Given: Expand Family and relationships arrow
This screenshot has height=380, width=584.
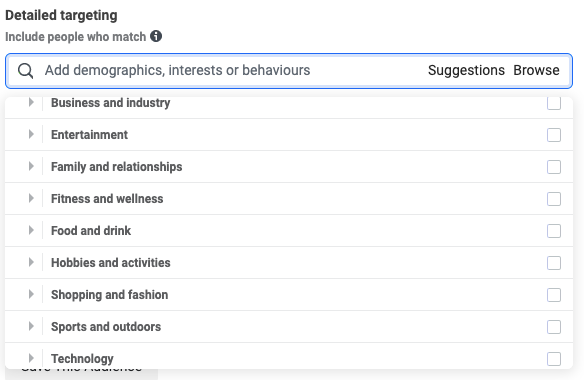Looking at the screenshot, I should pyautogui.click(x=31, y=166).
